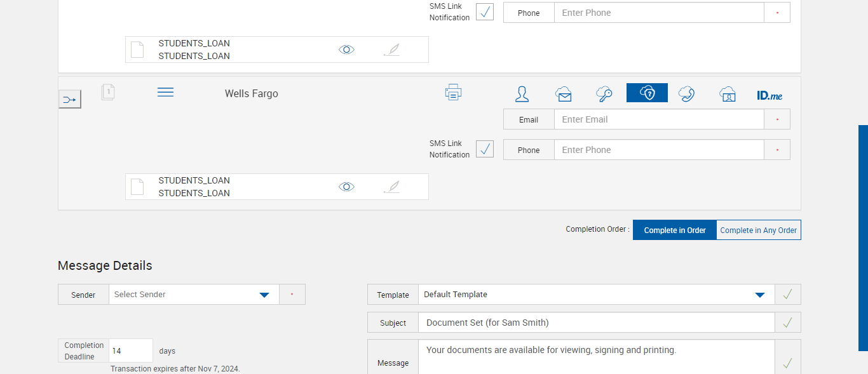This screenshot has width=868, height=374.
Task: Click the merge arrow button left of Wells Fargo
Action: [x=70, y=99]
